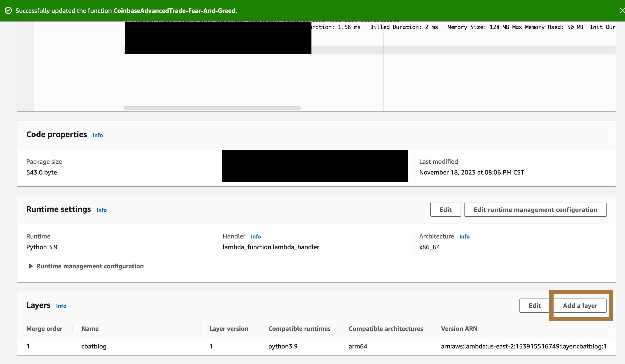Click the horizontal scrollbar under log output
The width and height of the screenshot is (625, 364).
click(212, 108)
